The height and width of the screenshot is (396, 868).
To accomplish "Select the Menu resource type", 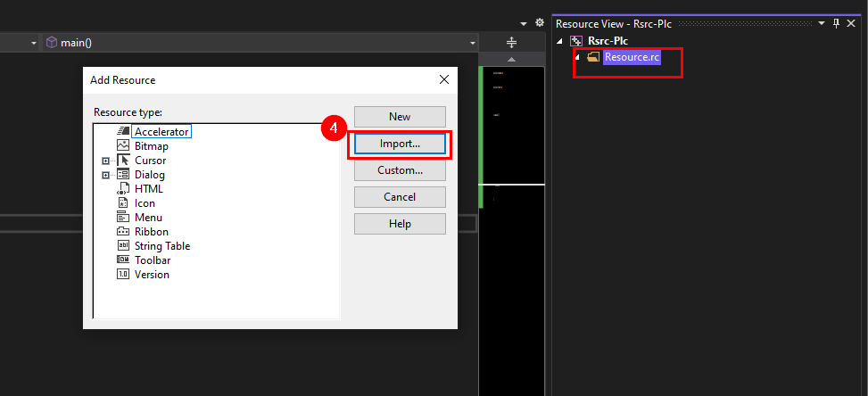I will click(x=148, y=218).
